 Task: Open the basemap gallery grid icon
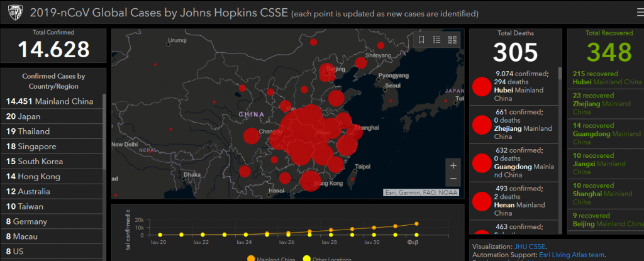click(x=452, y=40)
